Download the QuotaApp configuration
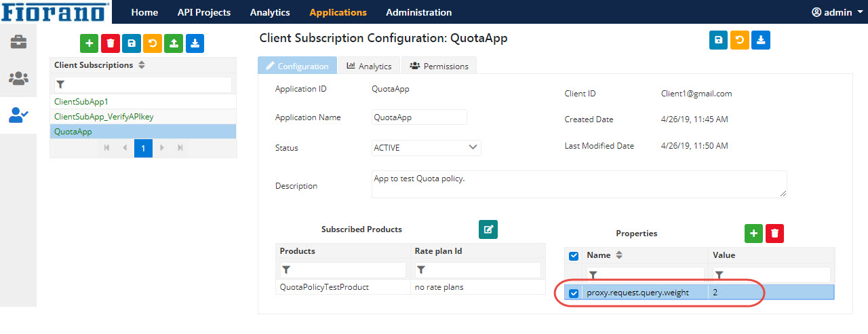Image resolution: width=868 pixels, height=334 pixels. pos(761,40)
